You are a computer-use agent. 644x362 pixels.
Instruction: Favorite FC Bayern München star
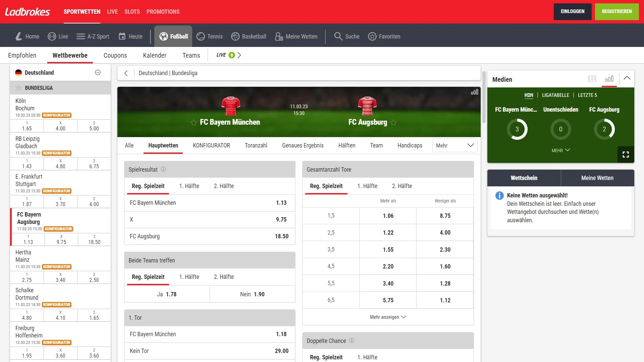(x=194, y=122)
